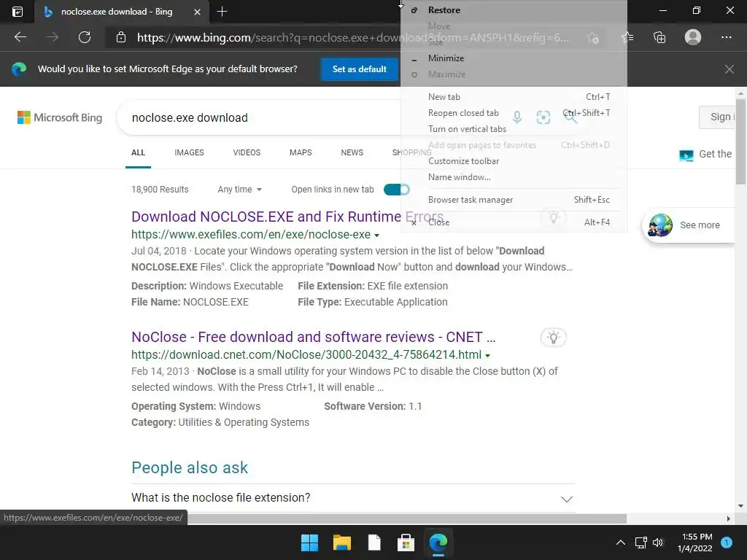
Task: Open NoClose CNET free download result
Action: (x=314, y=337)
